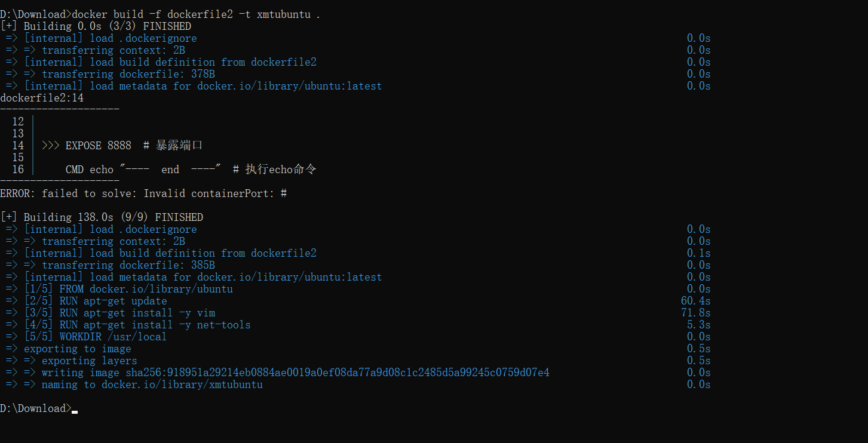The height and width of the screenshot is (443, 868).
Task: Click the sha256 image hash text
Action: (338, 373)
